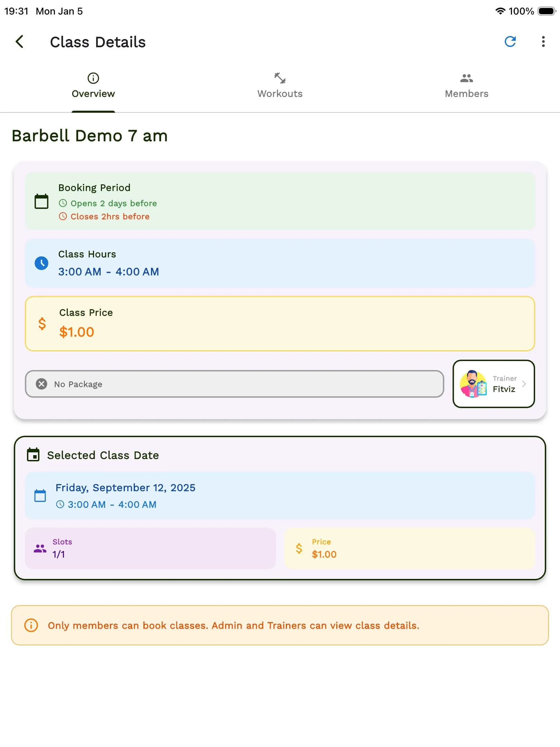
Task: Open the three-dot overflow menu
Action: (543, 42)
